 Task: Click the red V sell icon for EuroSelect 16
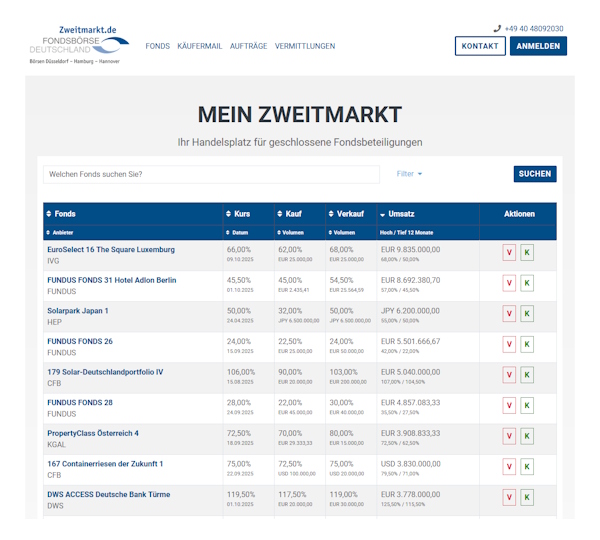click(509, 253)
